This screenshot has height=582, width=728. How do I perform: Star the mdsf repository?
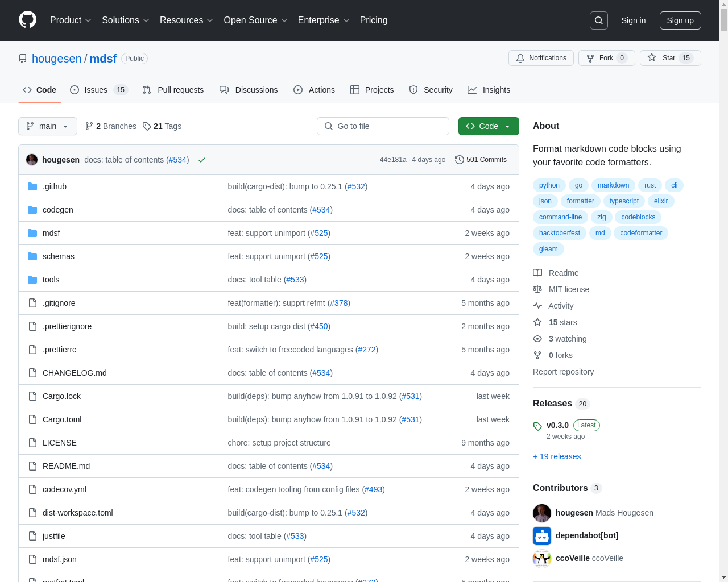[670, 58]
